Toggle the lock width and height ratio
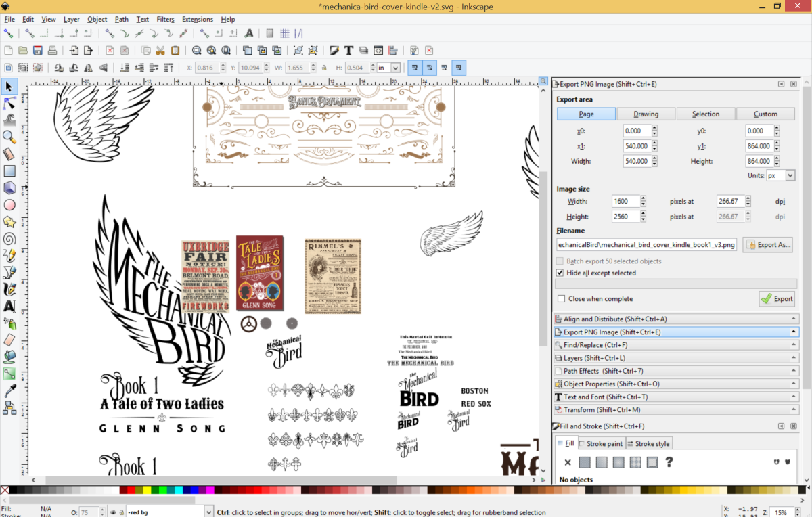Viewport: 812px width, 517px height. pos(323,68)
